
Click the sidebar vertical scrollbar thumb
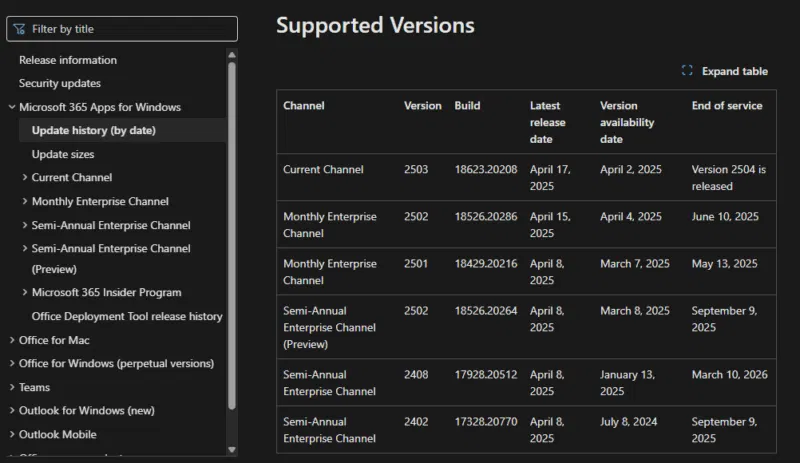[232, 236]
